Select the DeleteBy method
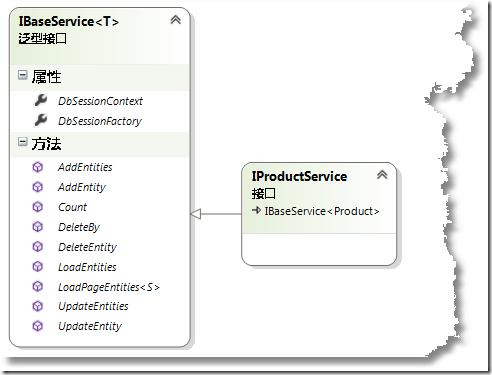This screenshot has width=492, height=375. point(79,227)
